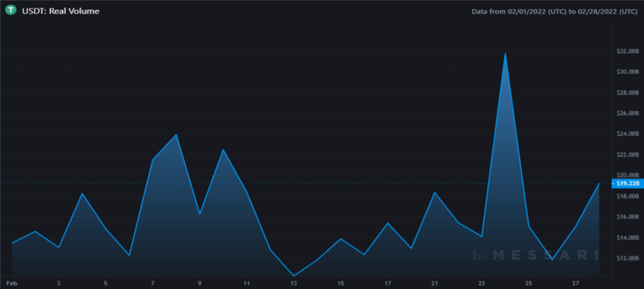644x289 pixels.
Task: Select the $32.00B y-axis label
Action: (628, 51)
